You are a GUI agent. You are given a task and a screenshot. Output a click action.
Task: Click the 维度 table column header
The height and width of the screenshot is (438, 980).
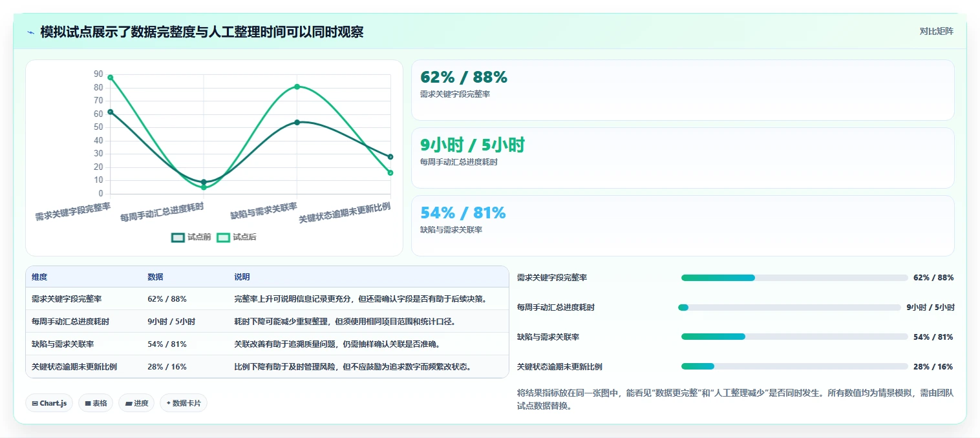[39, 276]
